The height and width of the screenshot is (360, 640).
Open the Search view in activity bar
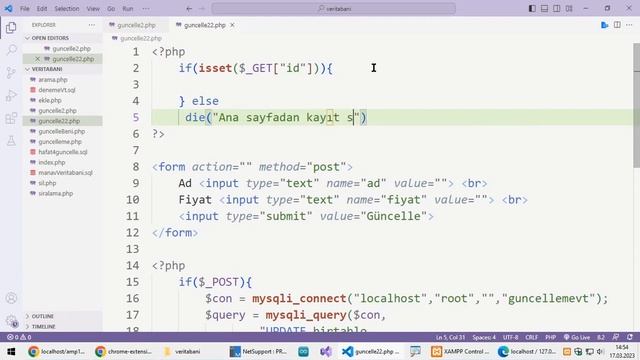coord(11,50)
